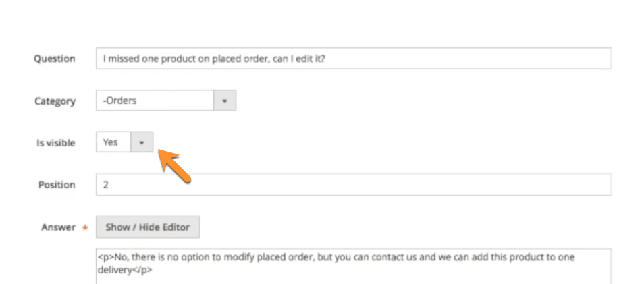Click the '-Orders' text in Category

click(119, 101)
